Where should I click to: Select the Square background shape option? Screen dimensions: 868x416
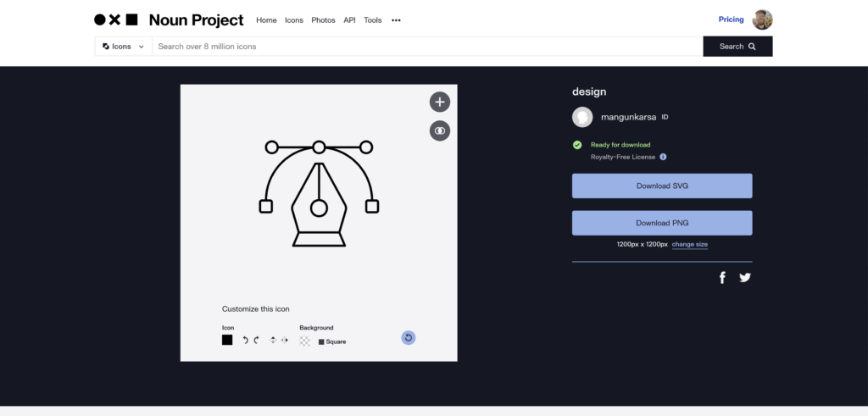(331, 341)
